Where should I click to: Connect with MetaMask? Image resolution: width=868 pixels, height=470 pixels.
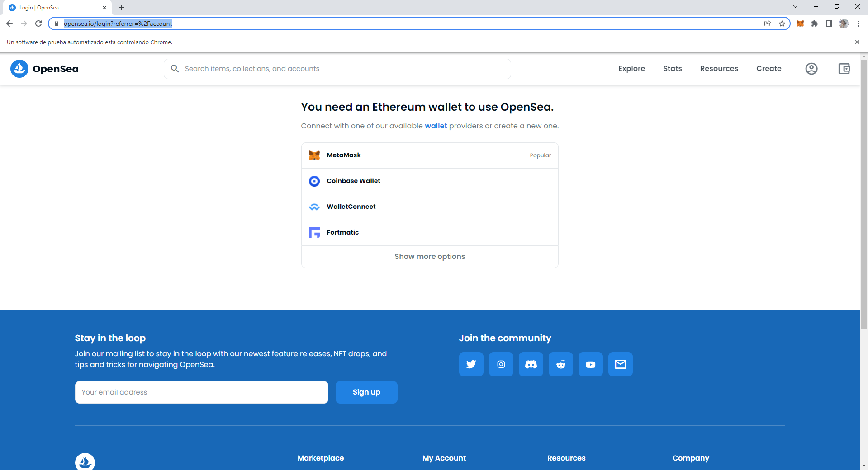coord(430,155)
